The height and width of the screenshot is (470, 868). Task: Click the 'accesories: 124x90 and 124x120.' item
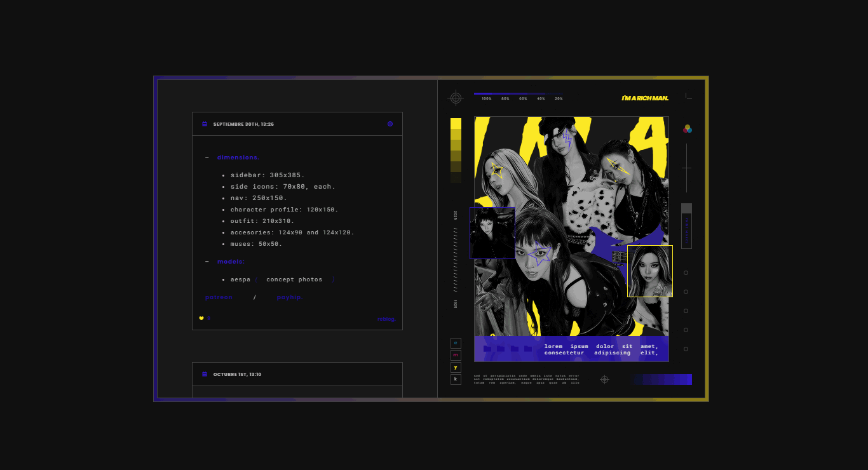292,232
